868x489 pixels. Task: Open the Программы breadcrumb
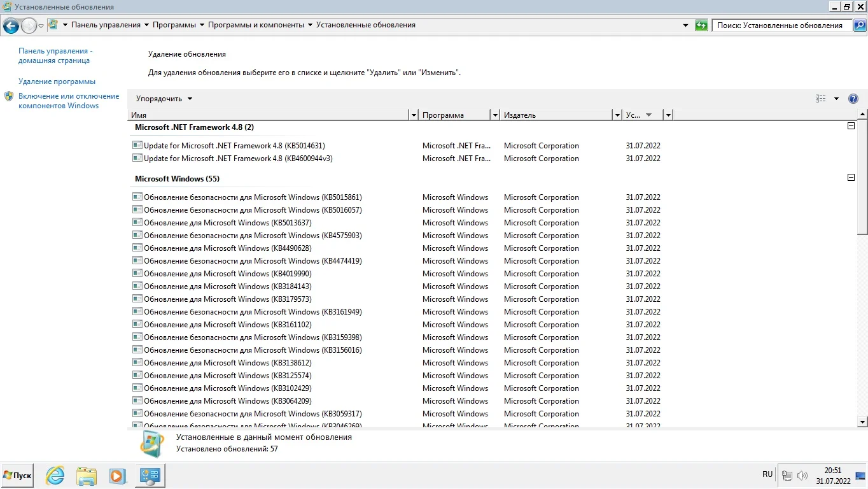(x=174, y=25)
